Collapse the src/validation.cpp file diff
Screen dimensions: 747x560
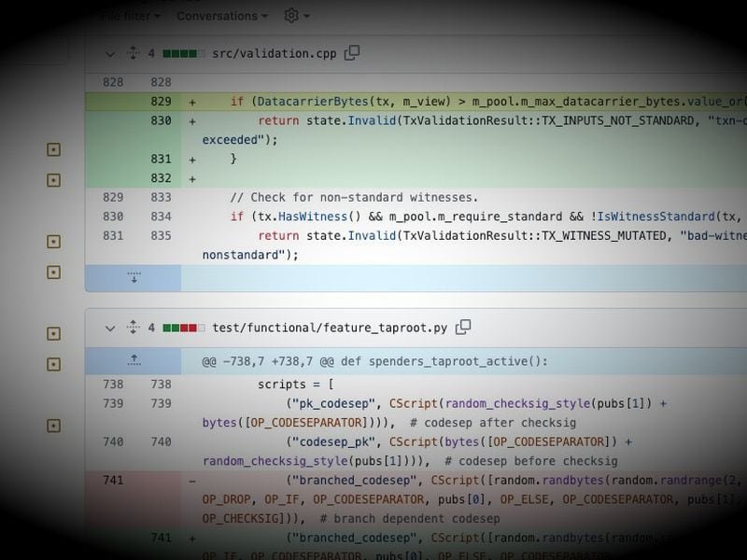click(109, 53)
